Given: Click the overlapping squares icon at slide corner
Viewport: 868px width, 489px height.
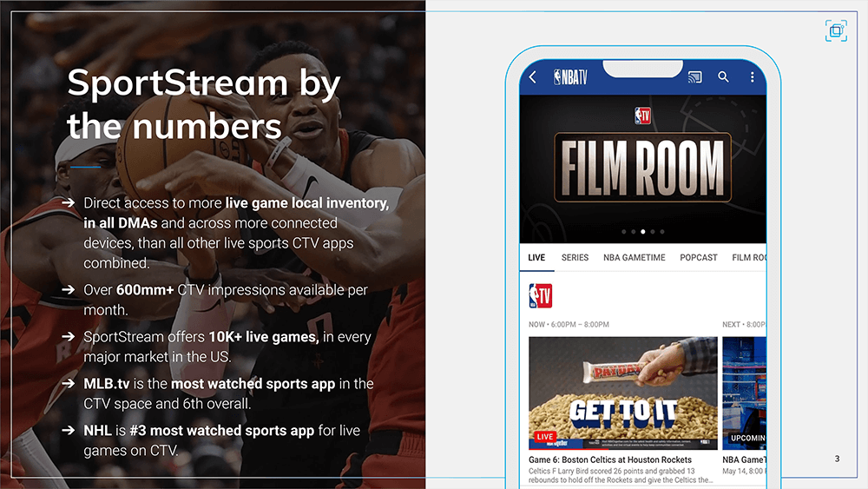Looking at the screenshot, I should point(835,31).
